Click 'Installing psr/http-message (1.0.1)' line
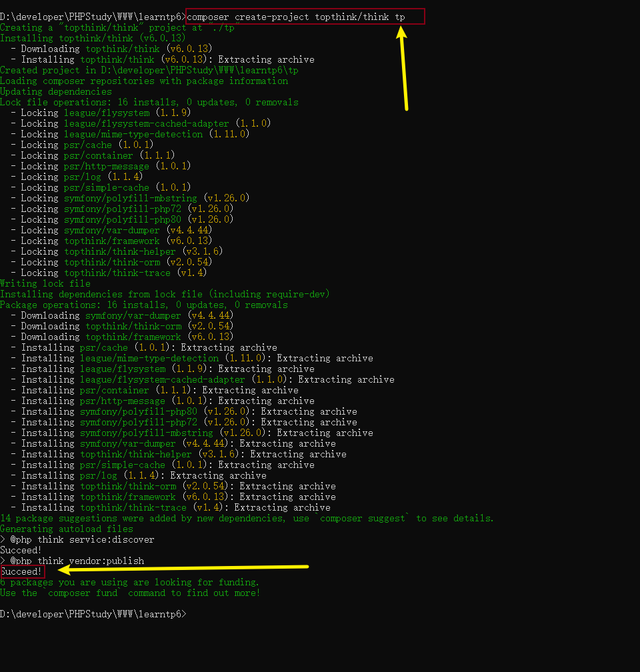Image resolution: width=640 pixels, height=672 pixels. [x=163, y=401]
